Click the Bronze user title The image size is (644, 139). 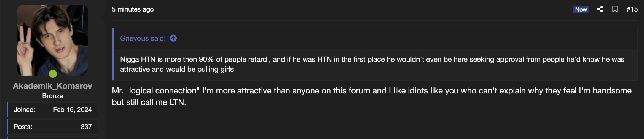click(x=52, y=96)
